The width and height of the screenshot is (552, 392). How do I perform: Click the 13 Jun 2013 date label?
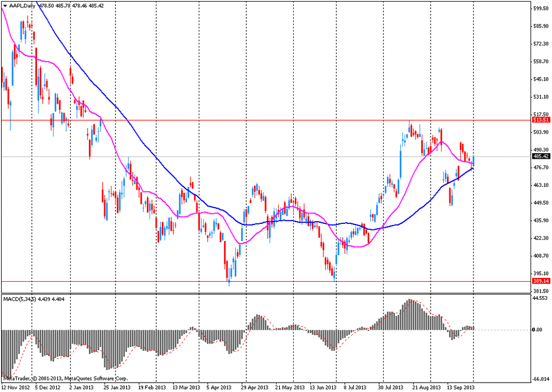(x=322, y=388)
